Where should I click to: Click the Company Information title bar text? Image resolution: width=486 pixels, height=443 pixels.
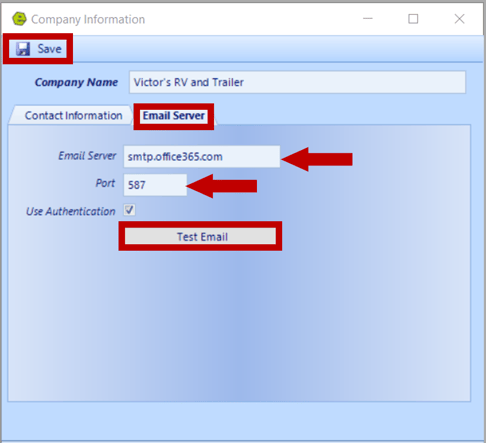(x=88, y=19)
